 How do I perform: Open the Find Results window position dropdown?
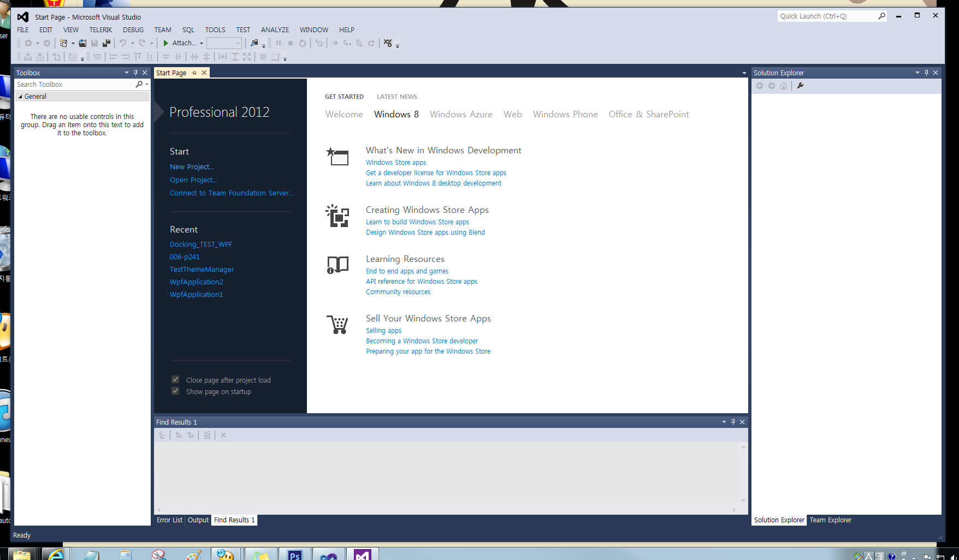[724, 422]
